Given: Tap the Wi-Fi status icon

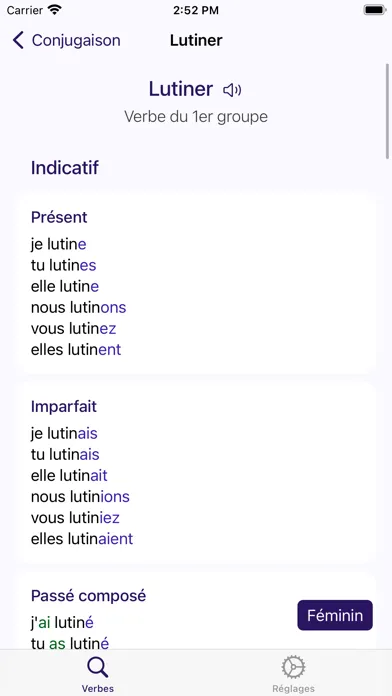Looking at the screenshot, I should click(55, 10).
